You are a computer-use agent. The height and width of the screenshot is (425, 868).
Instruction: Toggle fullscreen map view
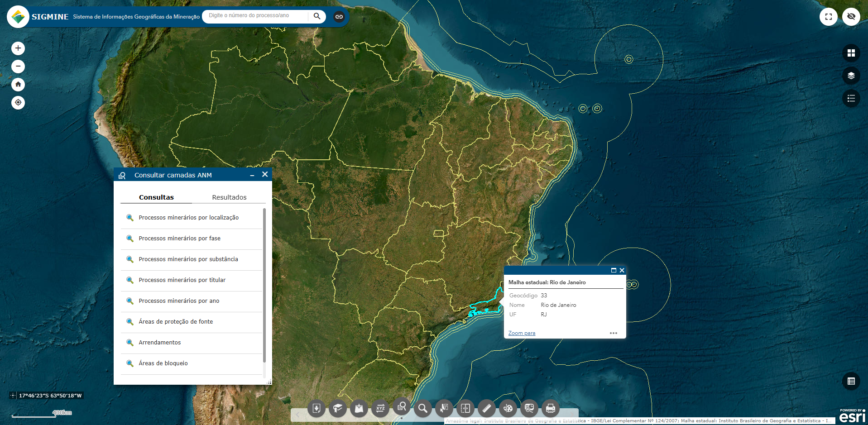(828, 17)
